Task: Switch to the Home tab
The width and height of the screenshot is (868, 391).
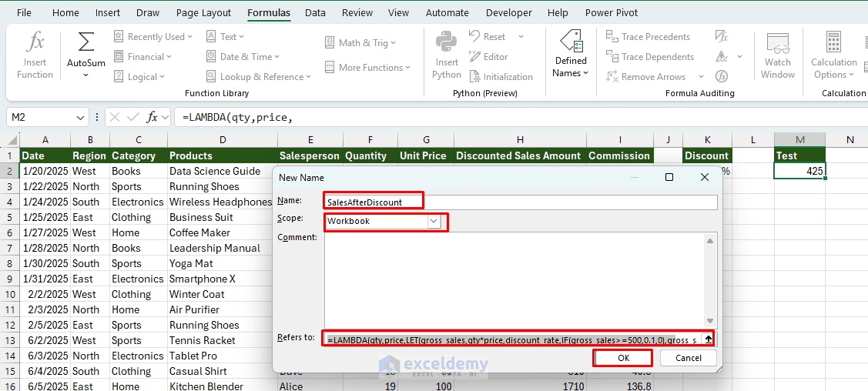Action: pyautogui.click(x=65, y=13)
